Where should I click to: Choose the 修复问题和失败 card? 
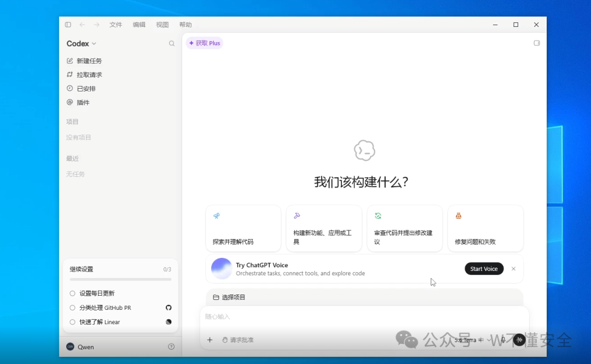485,228
